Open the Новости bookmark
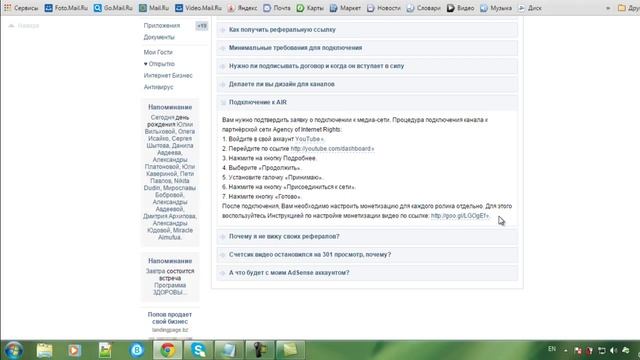This screenshot has height=360, width=640. 384,8
